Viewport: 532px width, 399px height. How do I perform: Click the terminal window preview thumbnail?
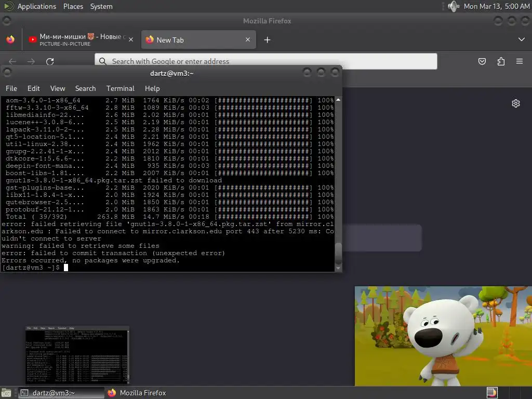(x=77, y=355)
